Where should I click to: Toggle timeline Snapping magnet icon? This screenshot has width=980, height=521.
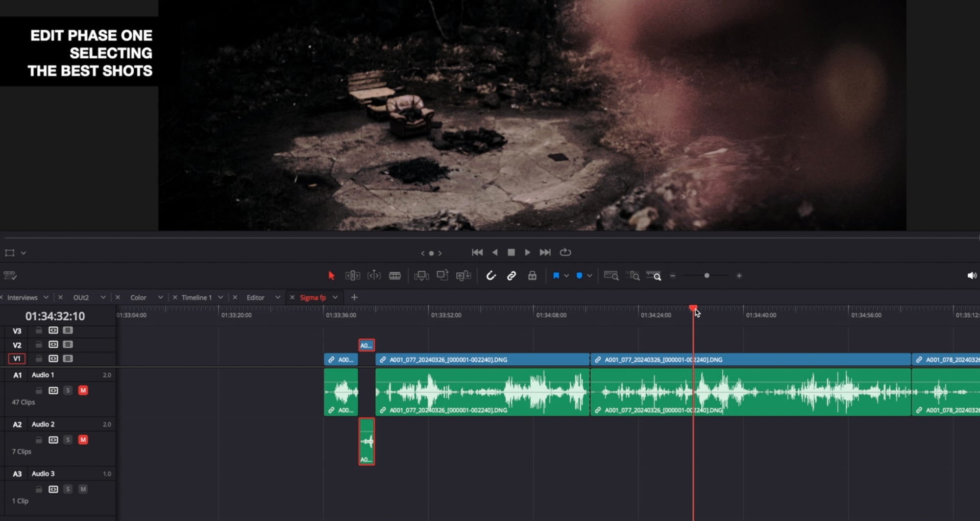[x=490, y=276]
